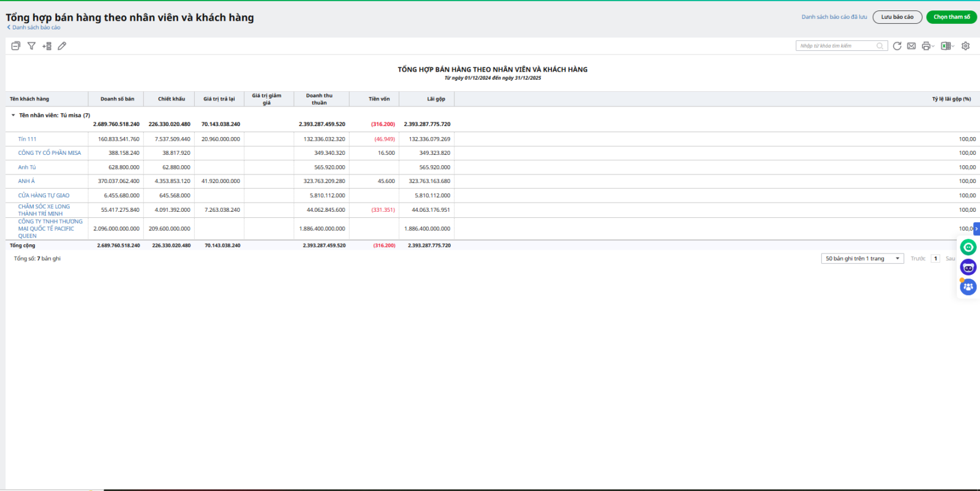Open the green chat support bubble
This screenshot has height=491, width=980.
[x=968, y=247]
